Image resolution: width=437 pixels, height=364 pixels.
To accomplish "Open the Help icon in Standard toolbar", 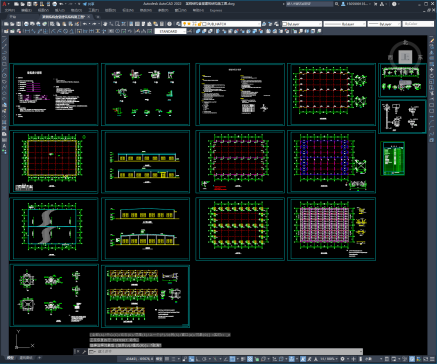I will tap(169, 24).
